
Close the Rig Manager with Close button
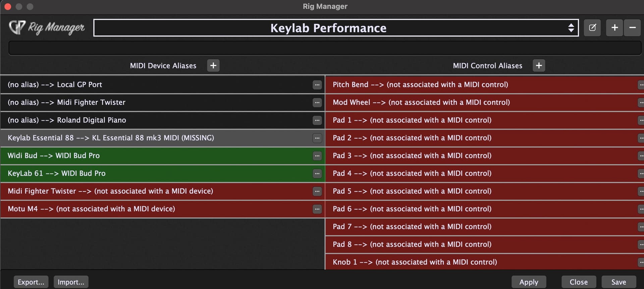(x=579, y=282)
